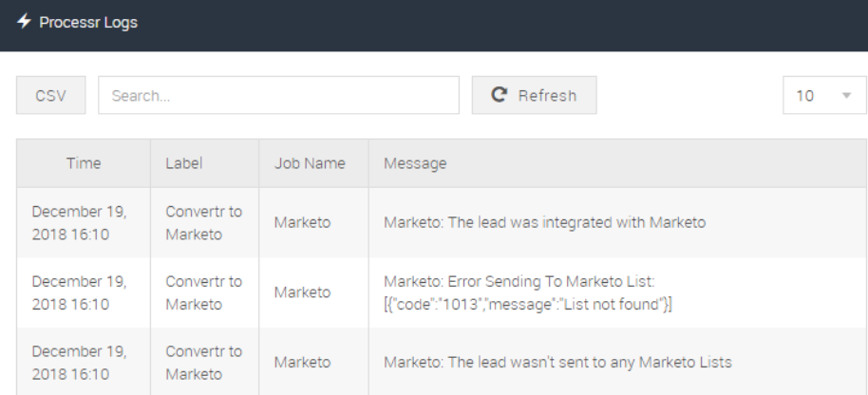Click Marketo job name in third row
The width and height of the screenshot is (868, 395).
[302, 363]
